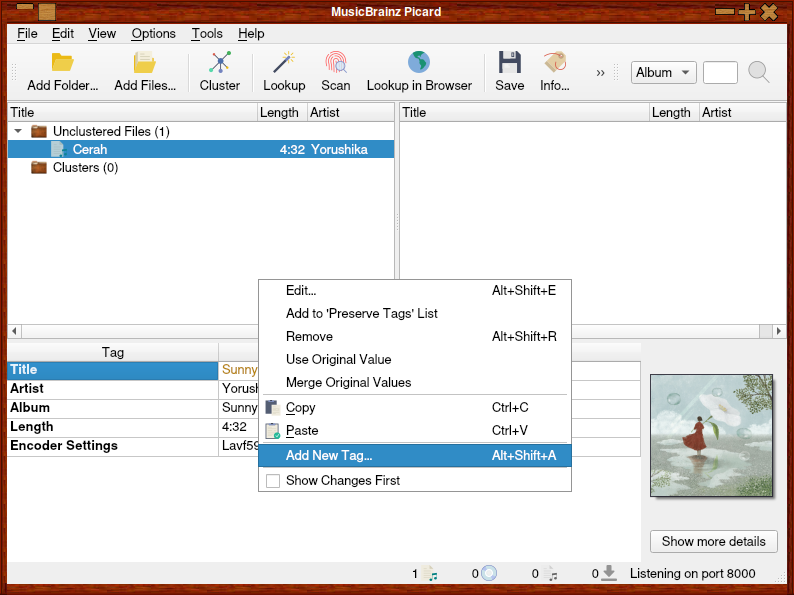Click the Show more details button
This screenshot has width=794, height=595.
(713, 541)
